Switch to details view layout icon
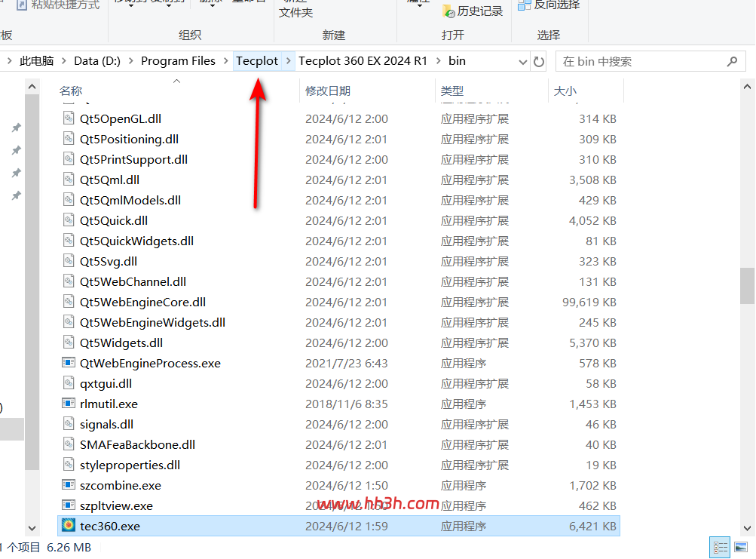 coord(720,548)
